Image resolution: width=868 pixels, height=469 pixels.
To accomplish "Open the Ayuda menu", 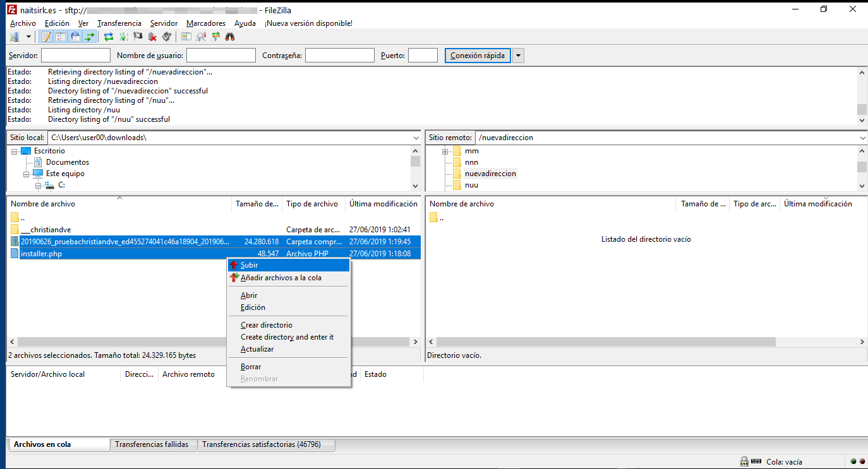I will pos(245,23).
